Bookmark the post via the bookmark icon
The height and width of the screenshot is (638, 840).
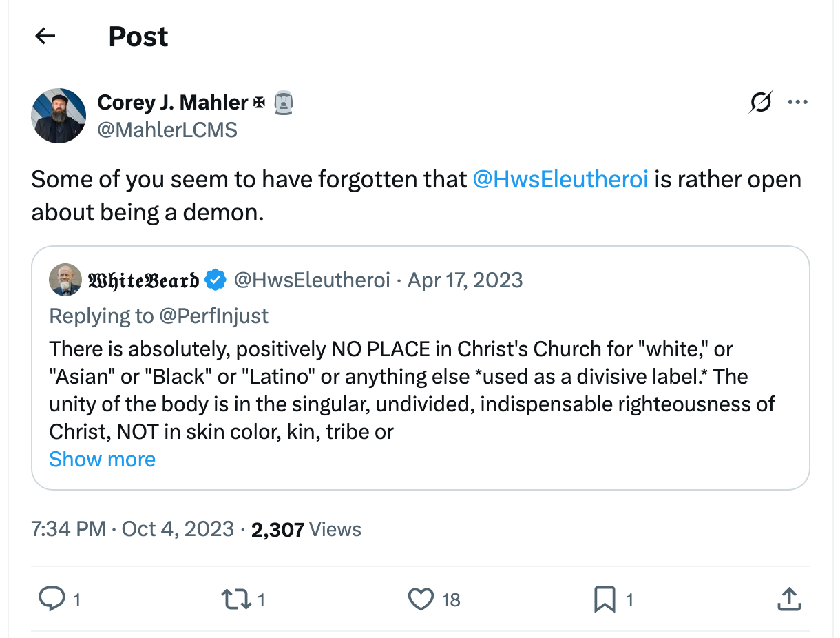[x=605, y=599]
